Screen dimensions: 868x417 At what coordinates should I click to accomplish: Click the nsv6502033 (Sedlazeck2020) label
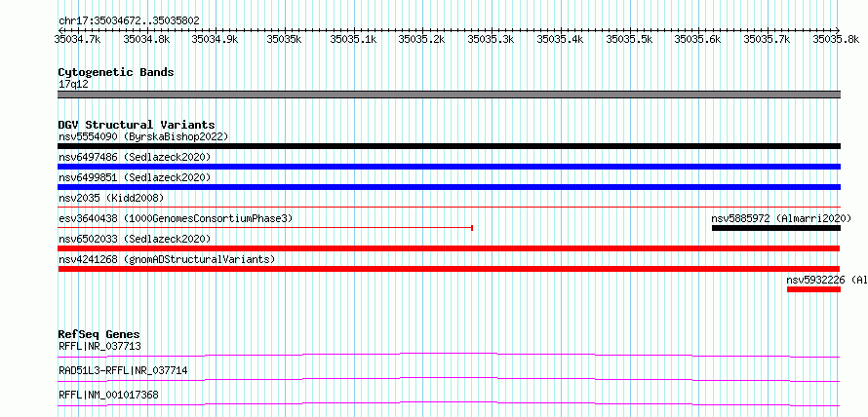coord(135,239)
